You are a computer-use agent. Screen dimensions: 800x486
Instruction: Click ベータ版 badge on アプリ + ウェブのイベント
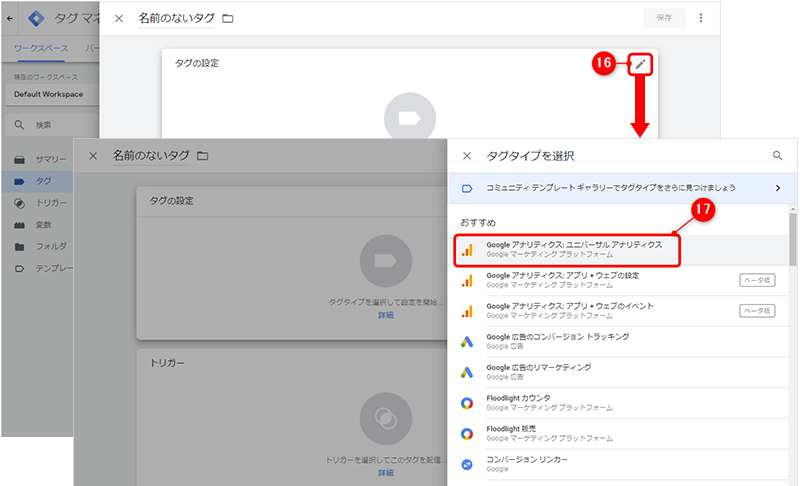click(757, 311)
